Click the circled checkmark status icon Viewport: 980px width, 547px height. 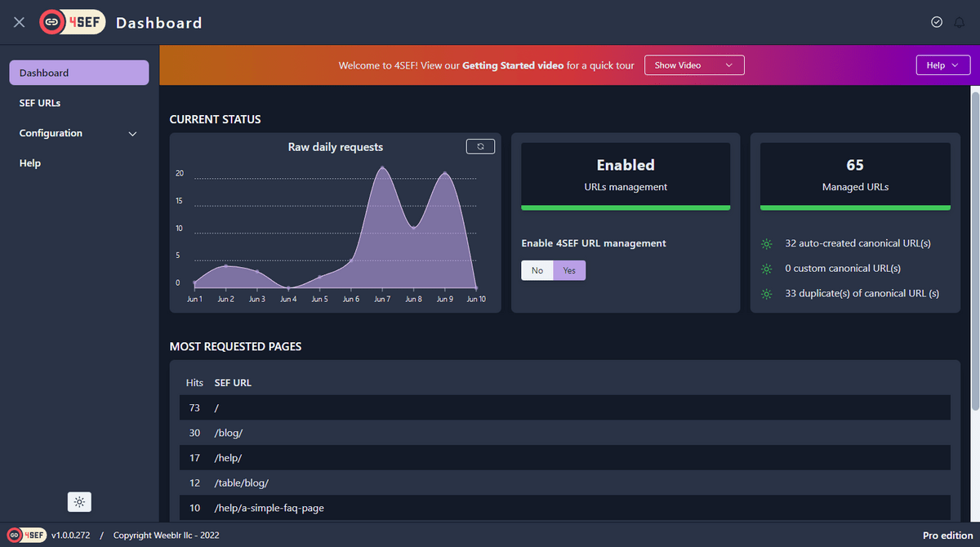point(937,22)
